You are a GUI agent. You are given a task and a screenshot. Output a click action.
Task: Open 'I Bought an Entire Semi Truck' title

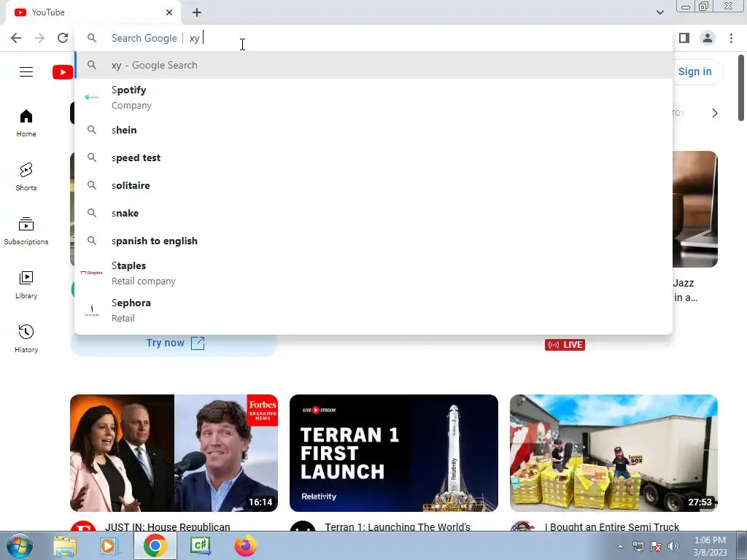[612, 526]
